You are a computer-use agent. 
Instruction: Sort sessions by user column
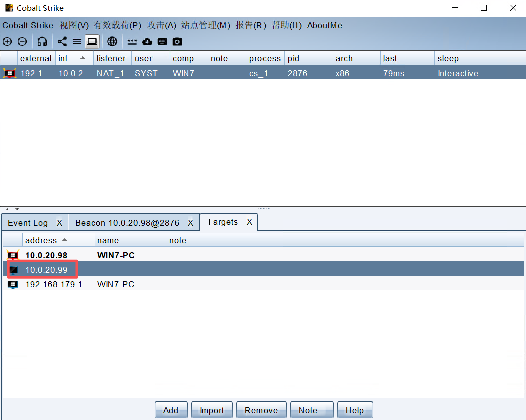[151, 58]
